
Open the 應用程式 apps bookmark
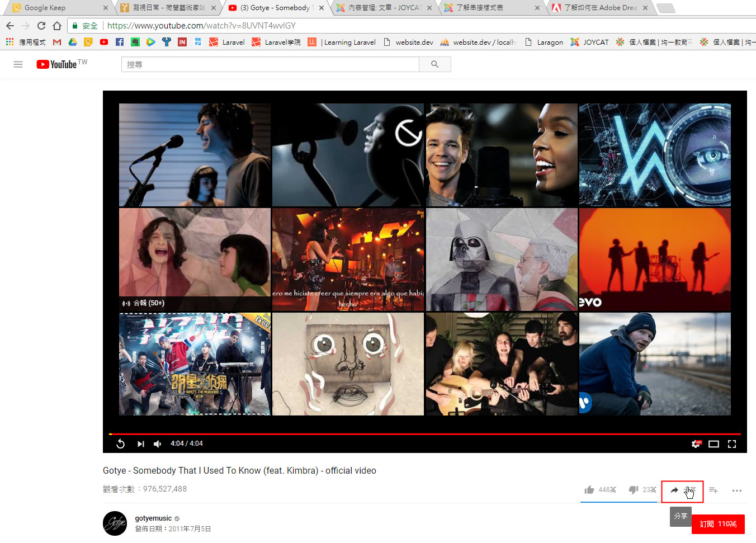(26, 42)
